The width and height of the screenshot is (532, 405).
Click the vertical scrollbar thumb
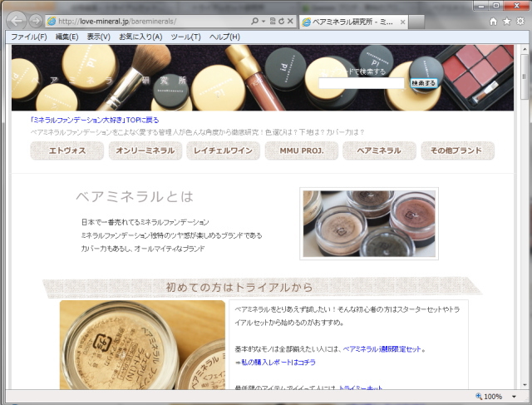click(525, 77)
